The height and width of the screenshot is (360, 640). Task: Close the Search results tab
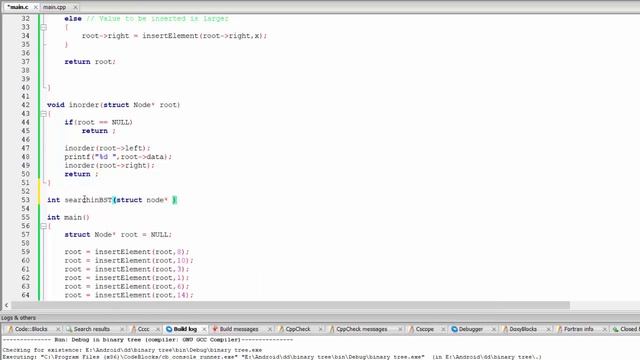coord(122,329)
